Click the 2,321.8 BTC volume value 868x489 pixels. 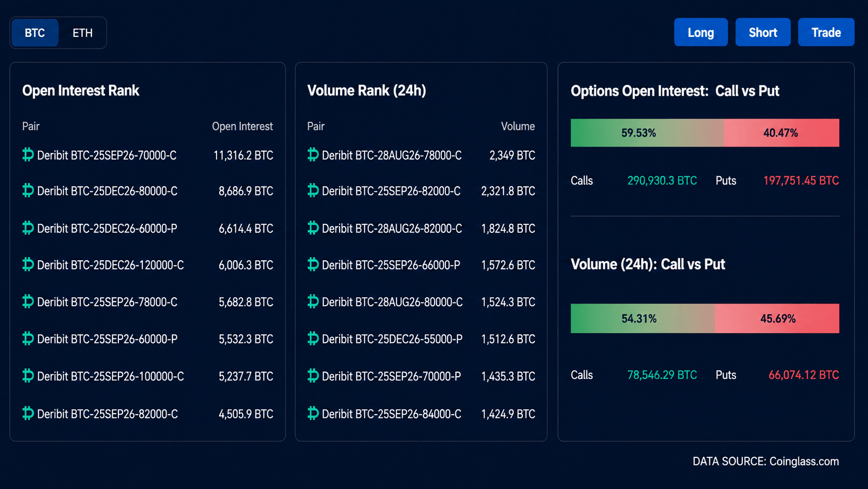[x=508, y=191]
